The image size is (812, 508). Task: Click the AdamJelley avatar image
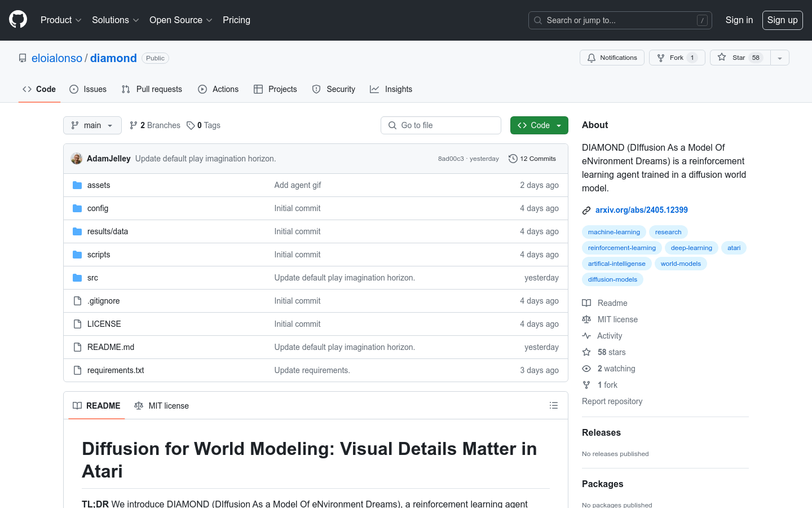coord(77,159)
